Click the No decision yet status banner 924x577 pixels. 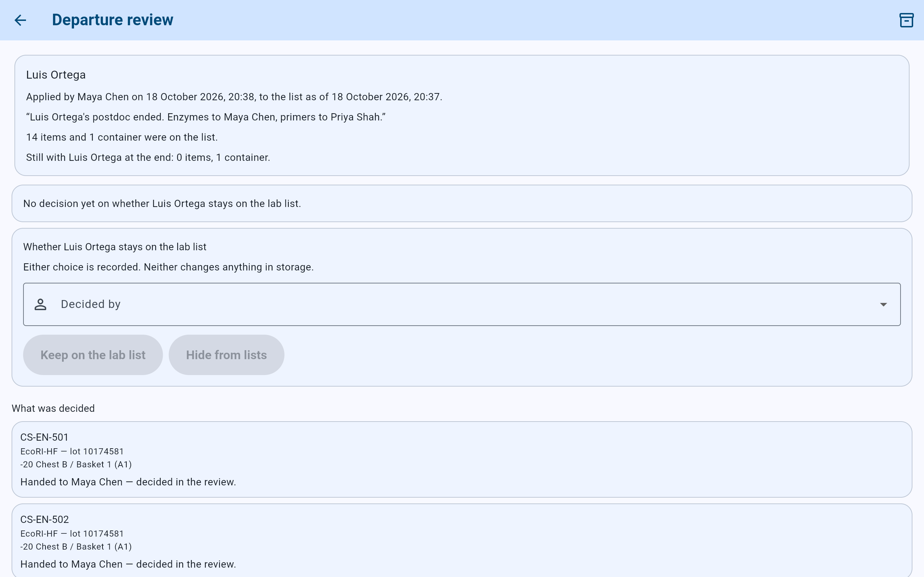click(x=462, y=203)
